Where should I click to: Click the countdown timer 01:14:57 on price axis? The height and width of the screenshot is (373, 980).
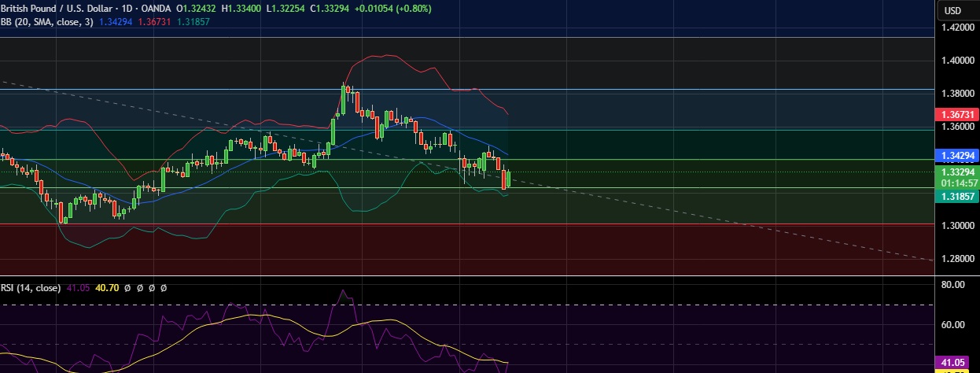958,182
